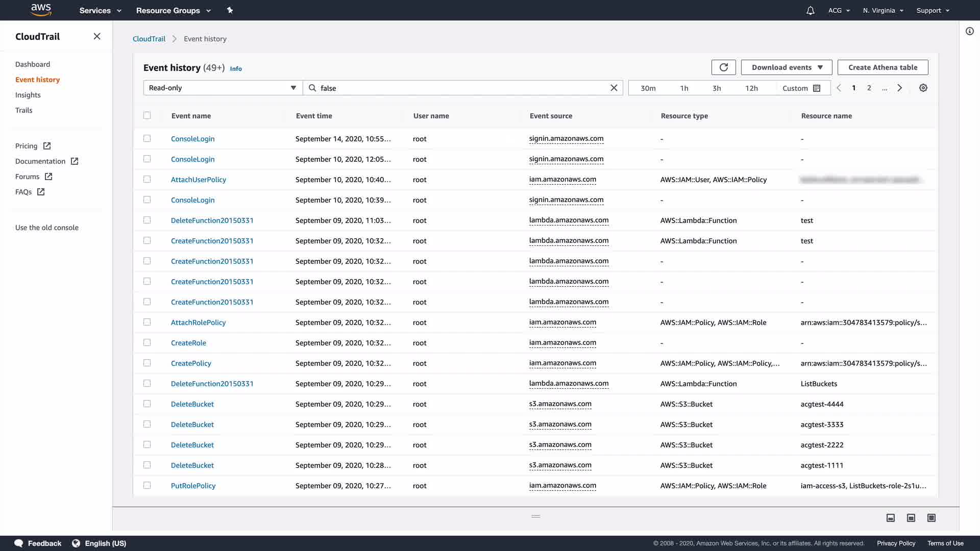Expand the Download events menu
980x551 pixels.
click(786, 67)
